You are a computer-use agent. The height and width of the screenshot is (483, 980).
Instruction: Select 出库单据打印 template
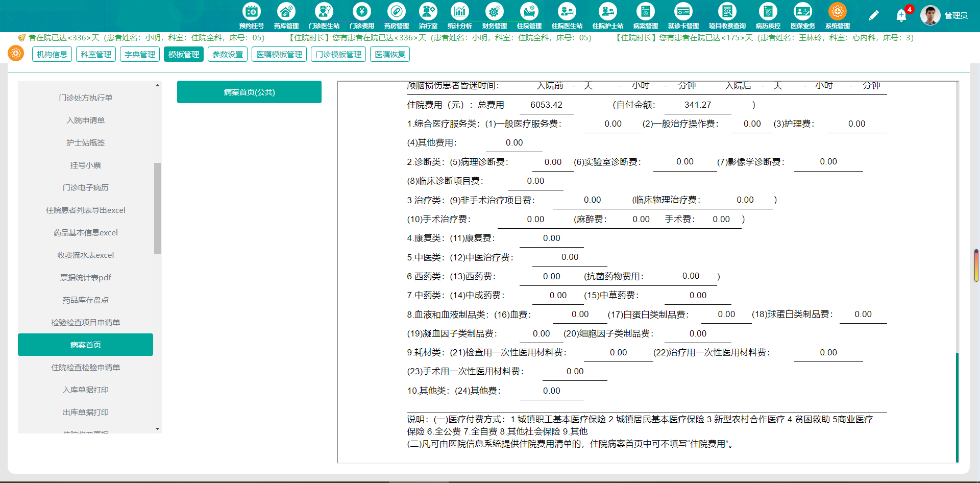point(85,412)
